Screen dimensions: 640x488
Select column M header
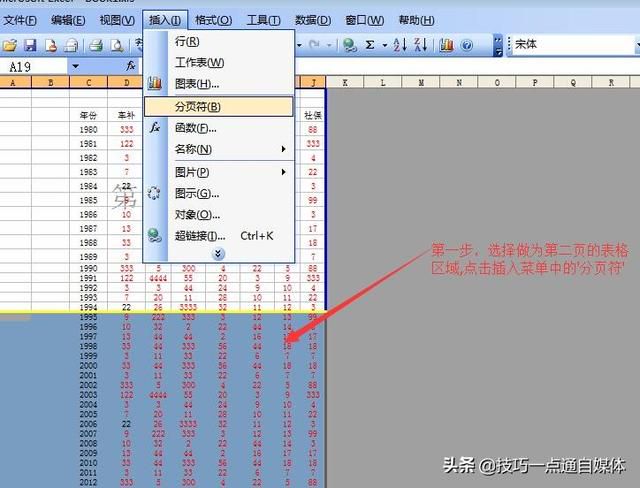pyautogui.click(x=421, y=82)
